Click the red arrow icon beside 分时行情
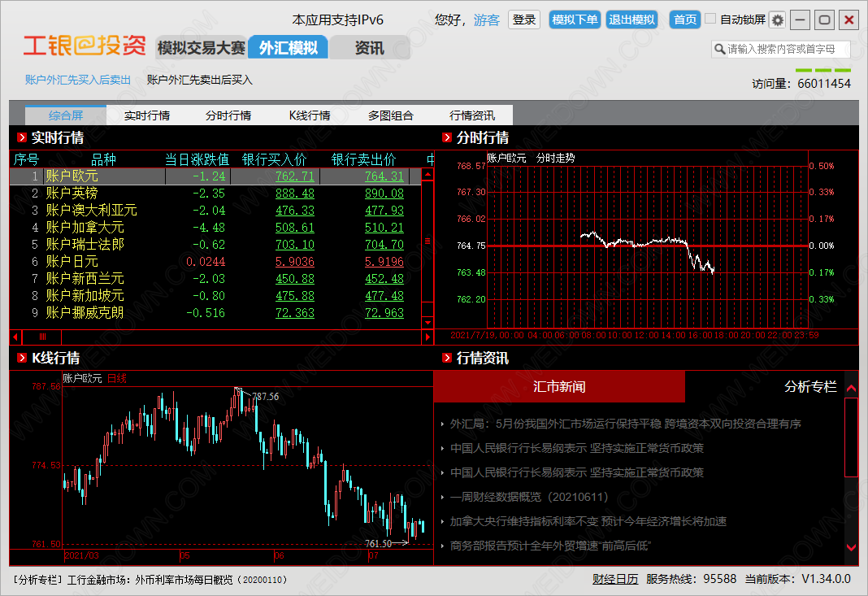 click(447, 137)
